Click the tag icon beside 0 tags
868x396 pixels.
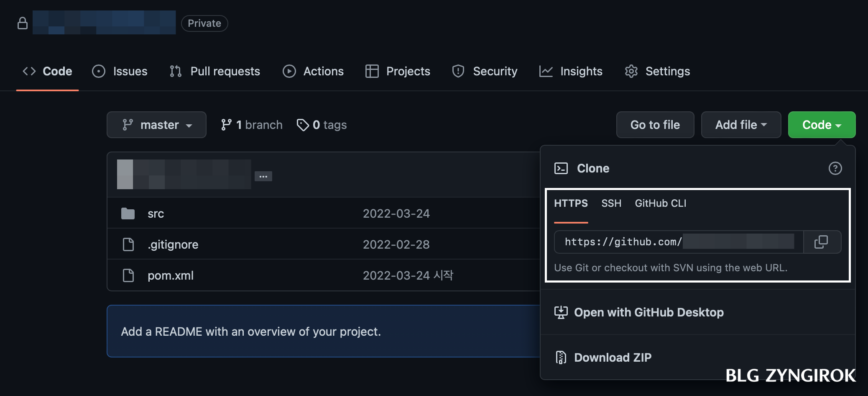pyautogui.click(x=302, y=124)
